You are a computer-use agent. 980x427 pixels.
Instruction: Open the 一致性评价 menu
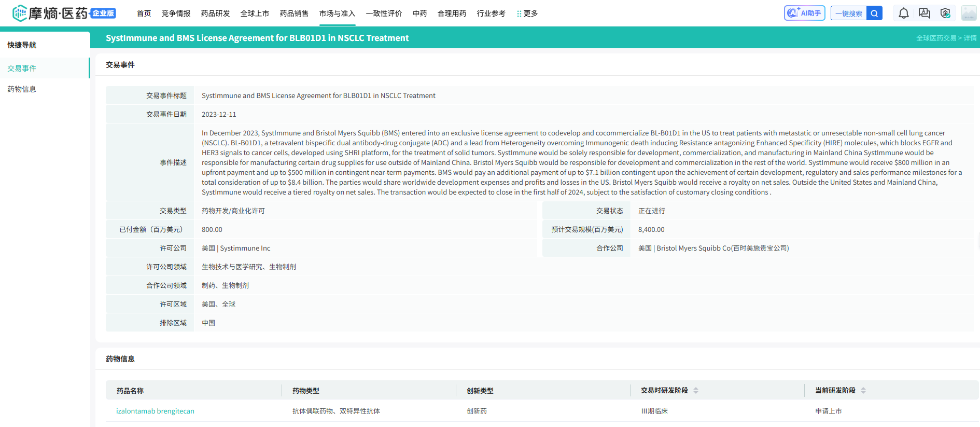[384, 13]
